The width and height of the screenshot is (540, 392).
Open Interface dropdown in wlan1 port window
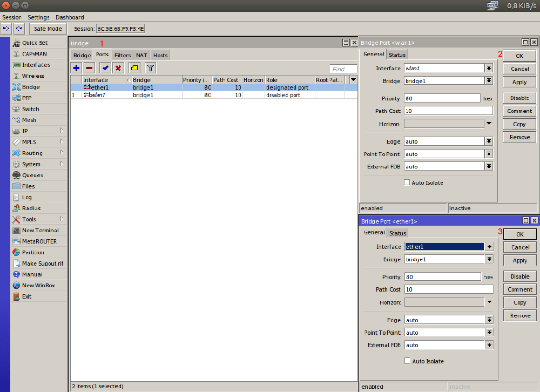[x=489, y=68]
